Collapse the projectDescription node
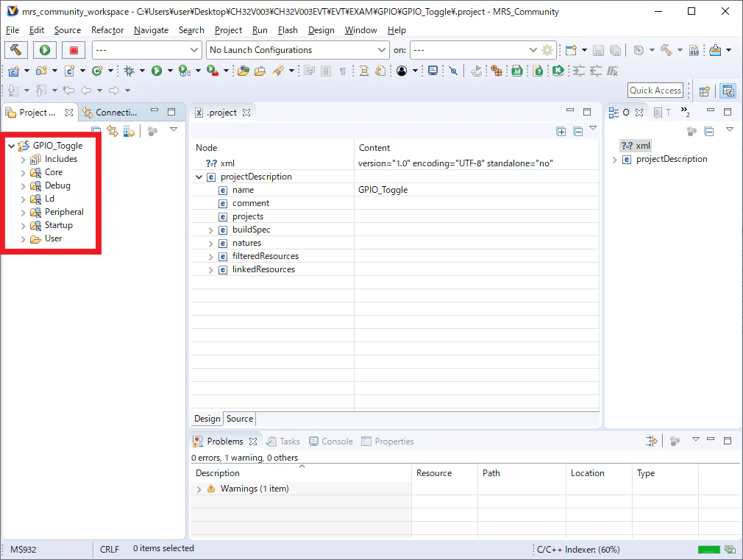743x560 pixels. pos(199,177)
